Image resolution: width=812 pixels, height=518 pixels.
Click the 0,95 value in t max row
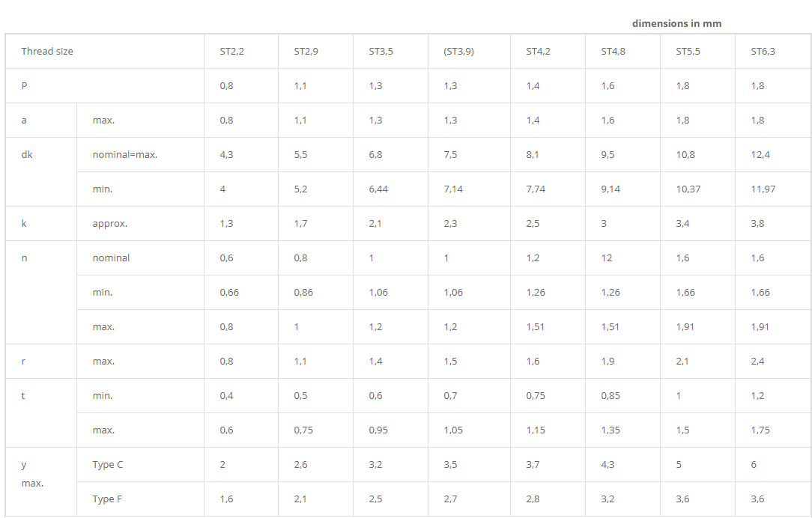[378, 430]
